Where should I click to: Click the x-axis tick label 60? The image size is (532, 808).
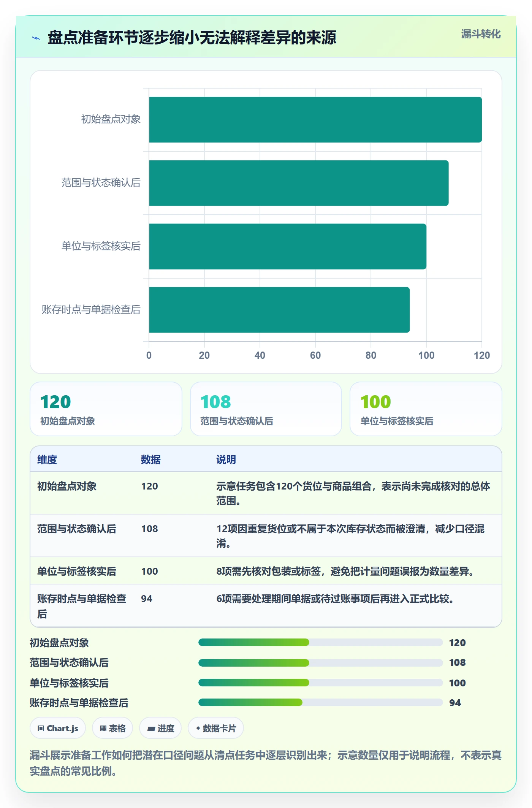tap(315, 355)
